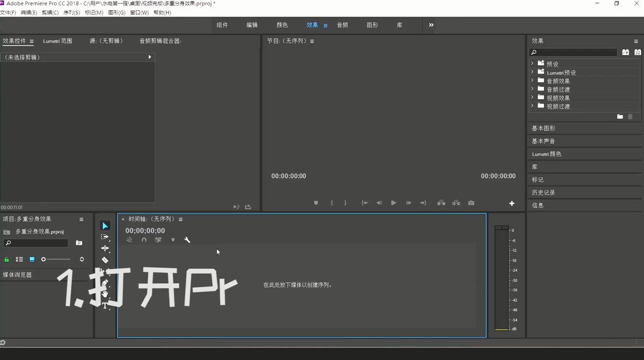644x360 pixels.
Task: Click find folder icon beside project search
Action: (79, 243)
